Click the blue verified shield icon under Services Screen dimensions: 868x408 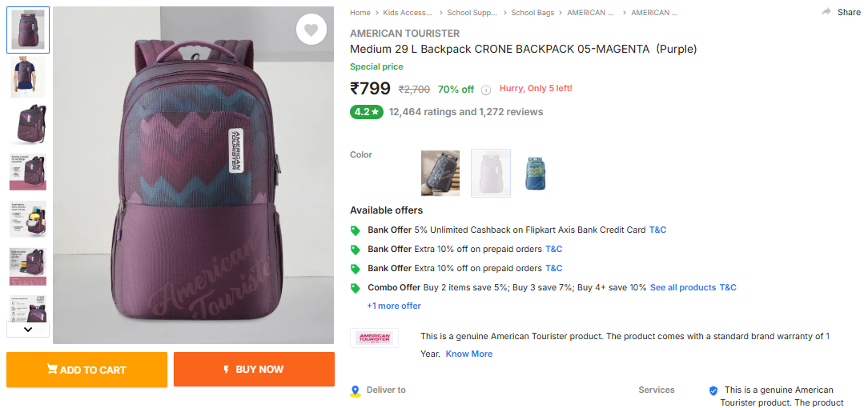713,391
